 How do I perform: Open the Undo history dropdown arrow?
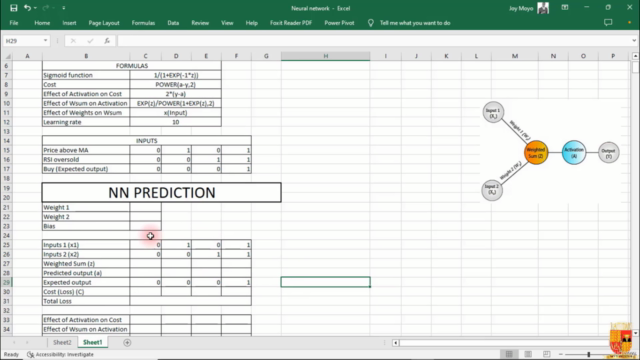pos(36,8)
